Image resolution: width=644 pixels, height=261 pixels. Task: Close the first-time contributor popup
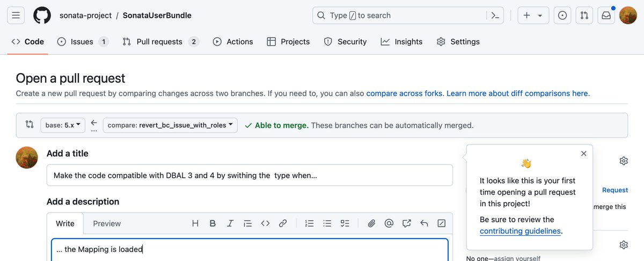(x=584, y=154)
